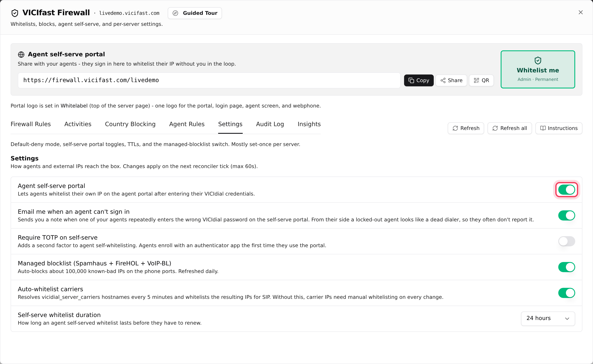Click the portal URL field

(209, 80)
